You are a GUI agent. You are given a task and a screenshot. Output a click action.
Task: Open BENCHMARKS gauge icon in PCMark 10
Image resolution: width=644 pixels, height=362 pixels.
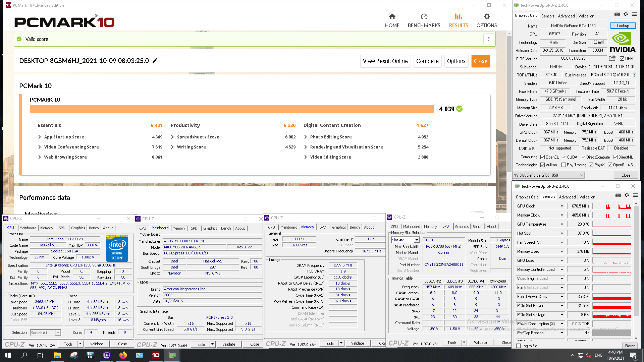(x=424, y=16)
